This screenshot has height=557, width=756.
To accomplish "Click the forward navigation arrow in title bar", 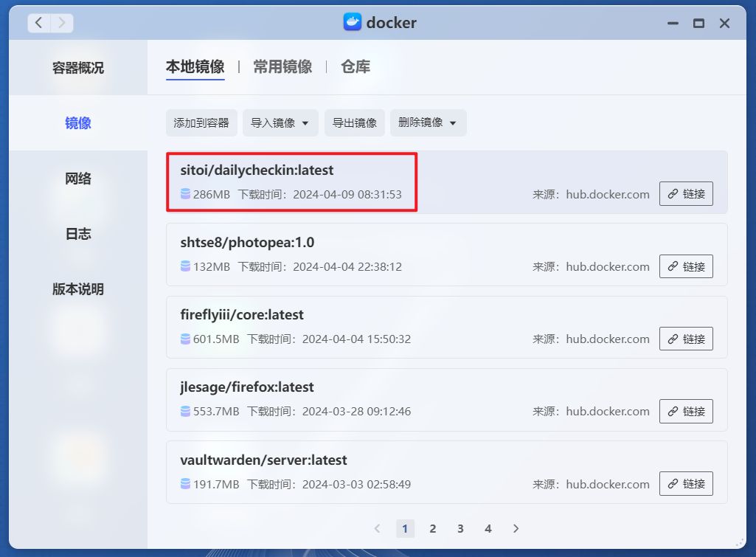I will (x=61, y=22).
